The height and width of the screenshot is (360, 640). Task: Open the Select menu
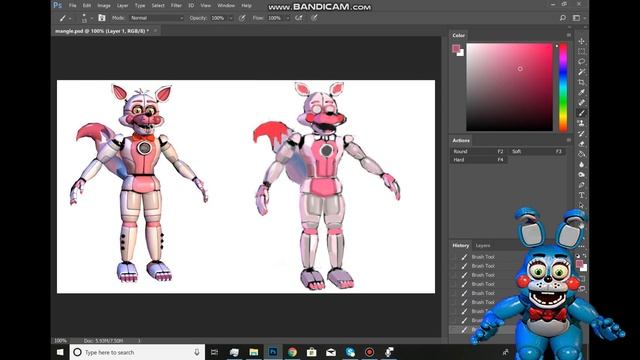[x=158, y=6]
